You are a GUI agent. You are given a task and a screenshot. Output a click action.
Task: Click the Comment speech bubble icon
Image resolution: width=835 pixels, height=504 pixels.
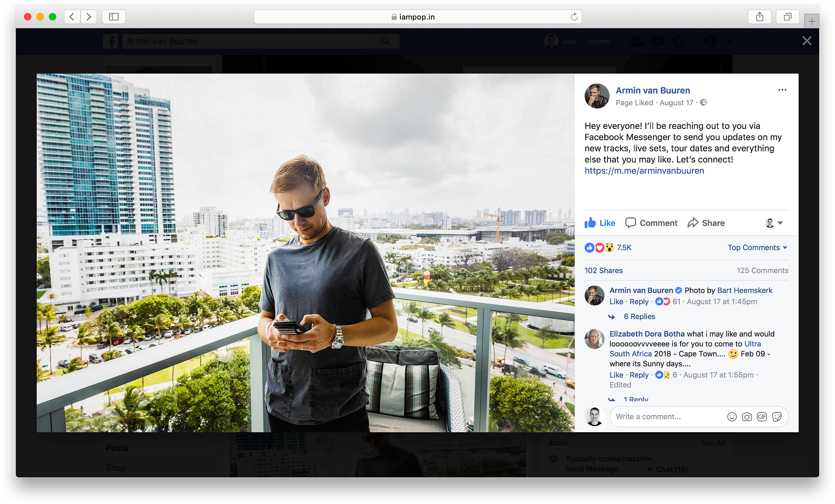630,223
